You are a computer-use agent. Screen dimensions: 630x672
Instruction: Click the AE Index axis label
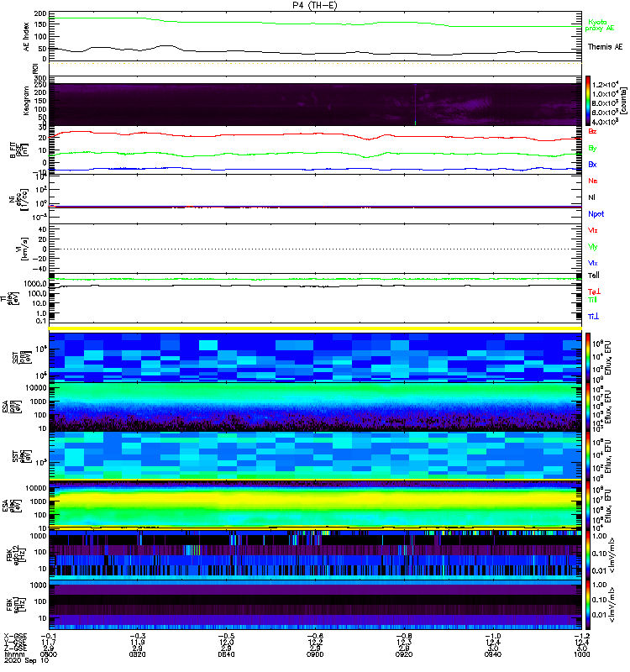27,37
